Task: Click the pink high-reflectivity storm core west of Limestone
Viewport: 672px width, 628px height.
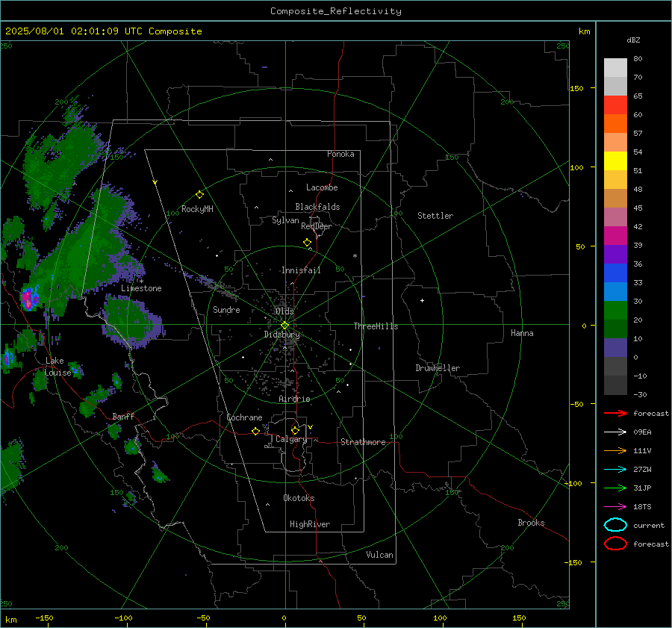Action: 28,297
